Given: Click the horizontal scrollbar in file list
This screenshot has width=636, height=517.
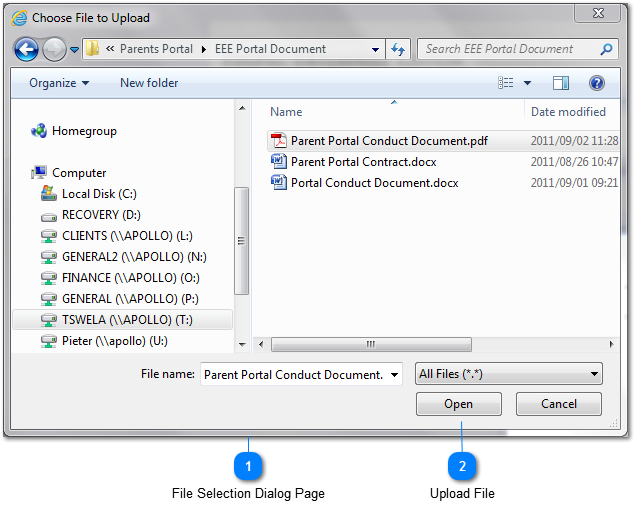Looking at the screenshot, I should tap(370, 344).
